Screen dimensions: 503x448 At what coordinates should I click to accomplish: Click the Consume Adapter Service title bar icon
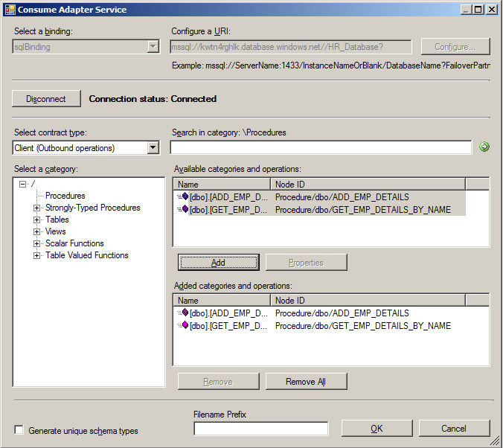click(x=10, y=10)
